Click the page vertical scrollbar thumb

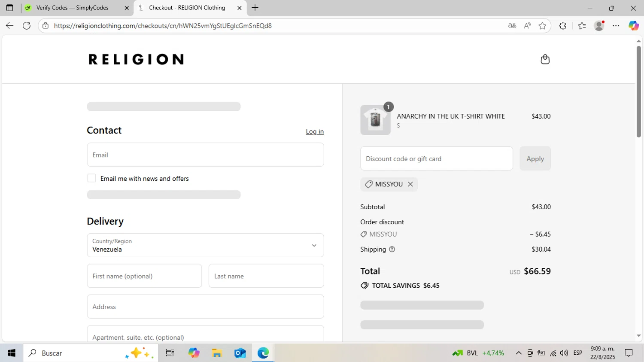click(638, 91)
